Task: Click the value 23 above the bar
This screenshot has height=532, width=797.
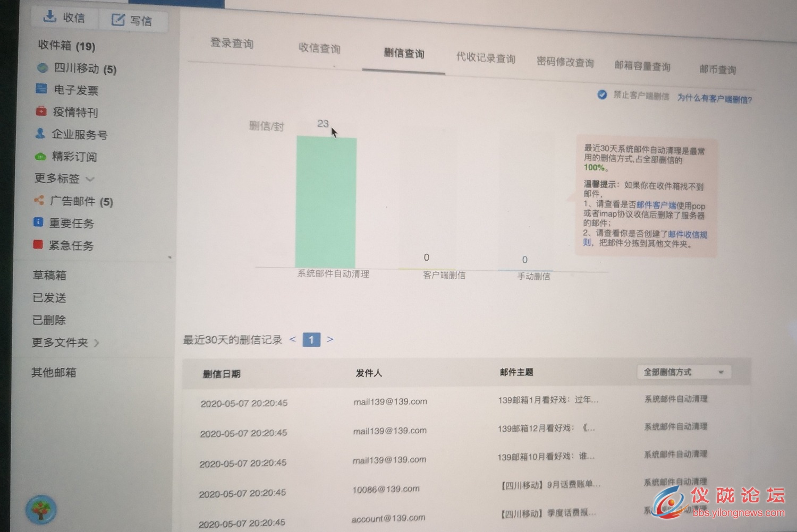Action: [x=323, y=123]
